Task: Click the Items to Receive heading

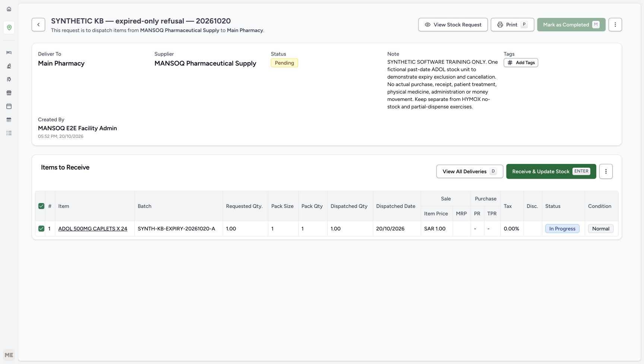Action: [x=65, y=167]
